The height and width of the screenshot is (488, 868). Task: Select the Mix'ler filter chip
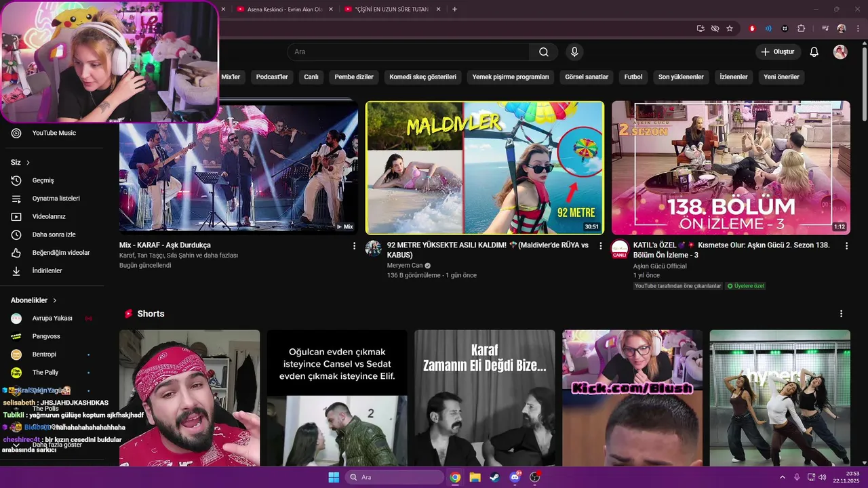231,77
